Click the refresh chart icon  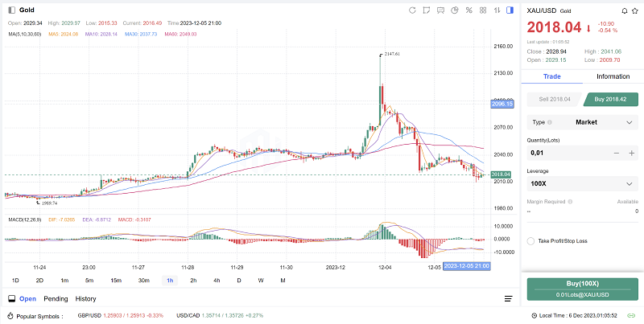(413, 10)
